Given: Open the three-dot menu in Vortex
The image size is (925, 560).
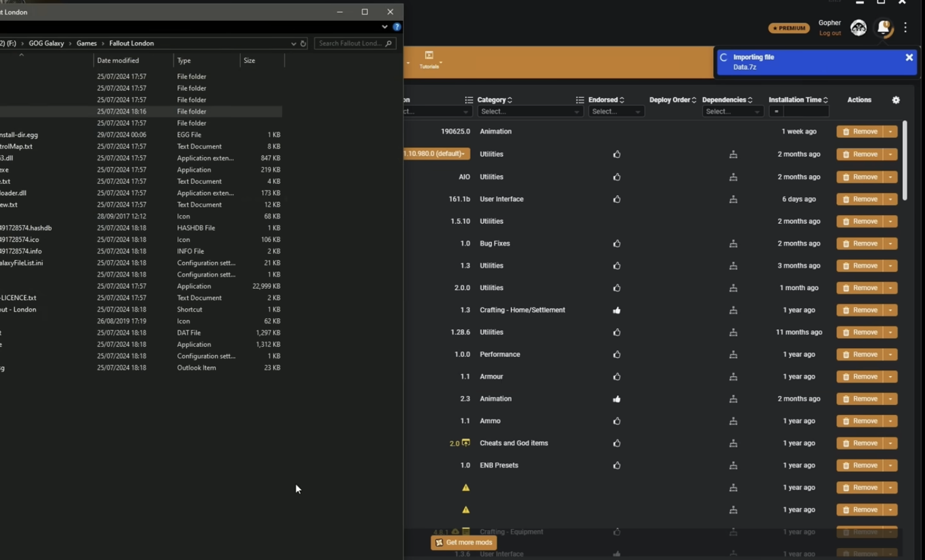Looking at the screenshot, I should [x=905, y=27].
